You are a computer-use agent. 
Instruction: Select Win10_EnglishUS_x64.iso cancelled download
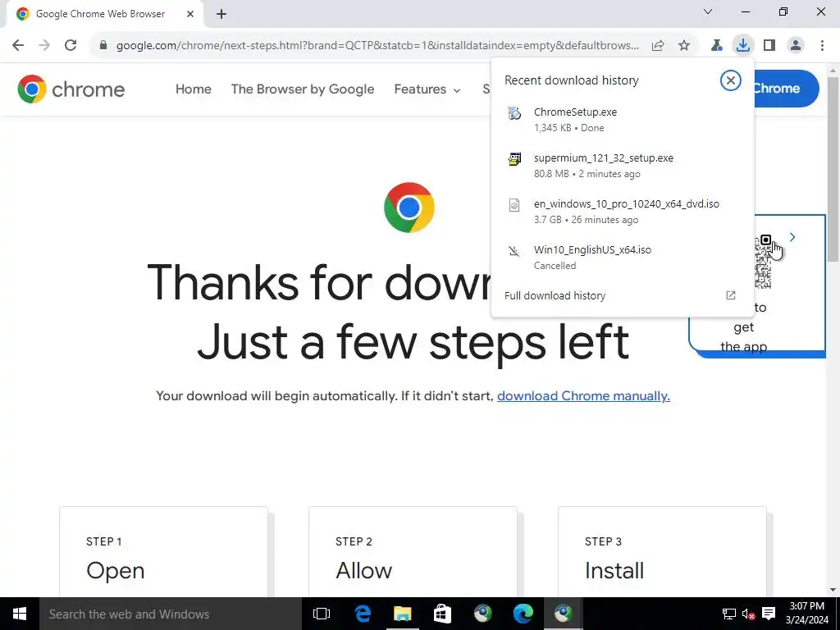[x=622, y=257]
